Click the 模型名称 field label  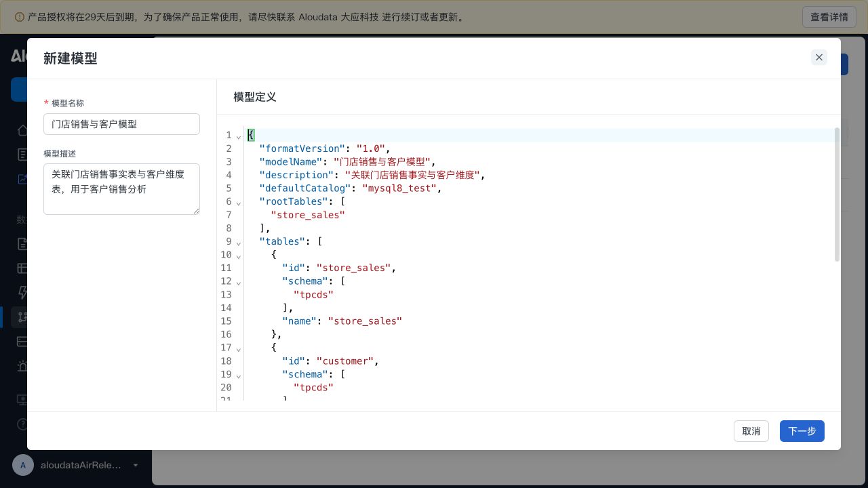coord(68,103)
